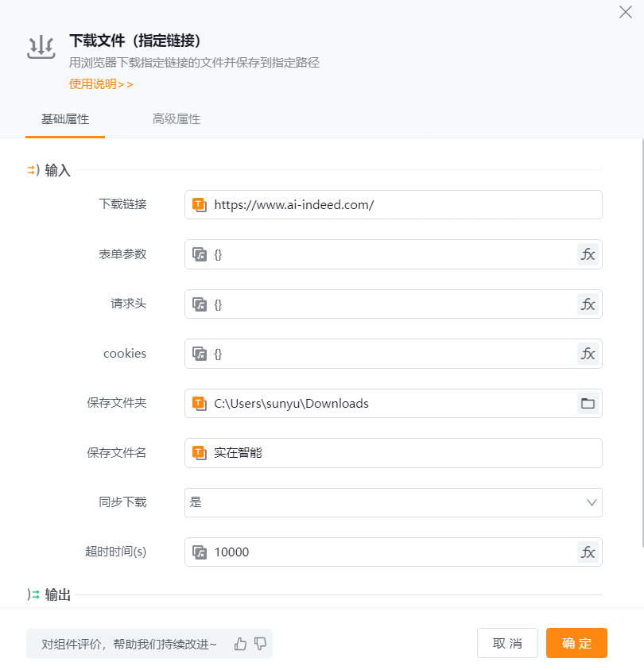The width and height of the screenshot is (644, 670).
Task: Switch to the 高级属性 tab
Action: click(176, 119)
